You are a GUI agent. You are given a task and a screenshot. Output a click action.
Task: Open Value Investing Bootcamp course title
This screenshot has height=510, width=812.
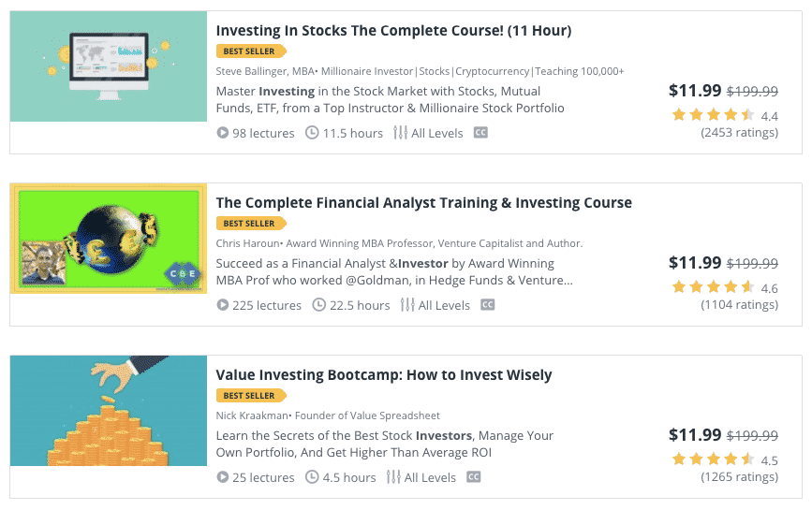[x=384, y=375]
